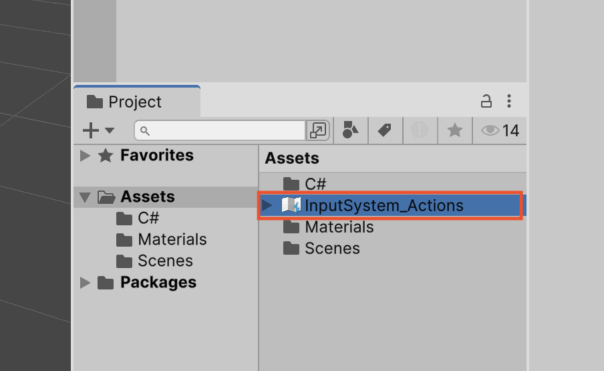
Task: Open the create asset dropdown arrow
Action: (x=110, y=130)
